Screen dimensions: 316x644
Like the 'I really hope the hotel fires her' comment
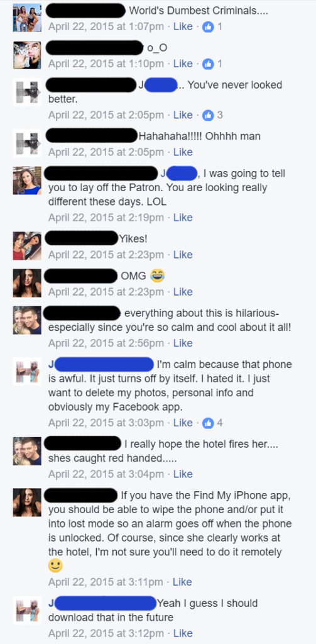click(183, 474)
